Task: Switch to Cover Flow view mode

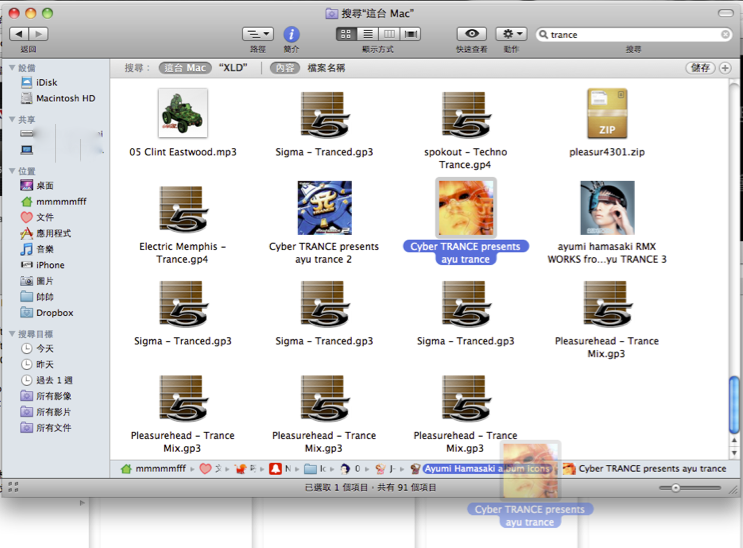Action: tap(410, 34)
